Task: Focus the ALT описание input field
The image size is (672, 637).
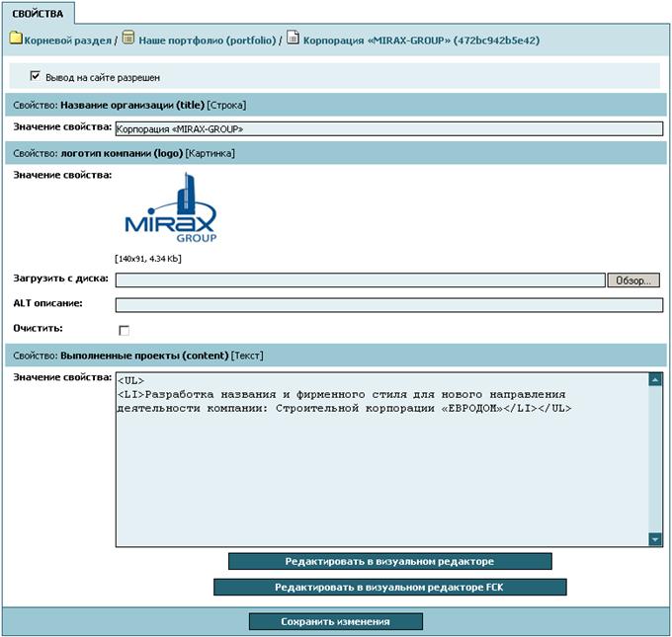Action: point(389,305)
